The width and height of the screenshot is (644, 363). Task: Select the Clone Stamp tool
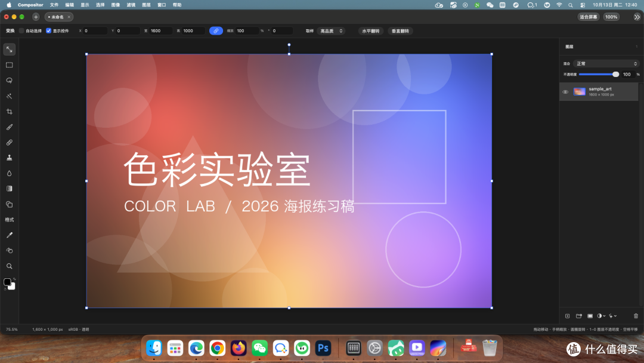[x=9, y=158]
